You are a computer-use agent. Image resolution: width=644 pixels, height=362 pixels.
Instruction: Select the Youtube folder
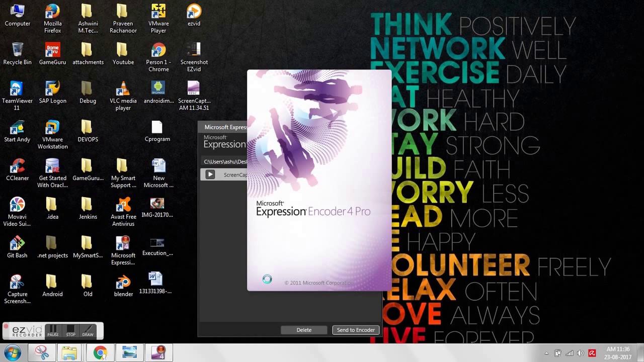pyautogui.click(x=123, y=54)
